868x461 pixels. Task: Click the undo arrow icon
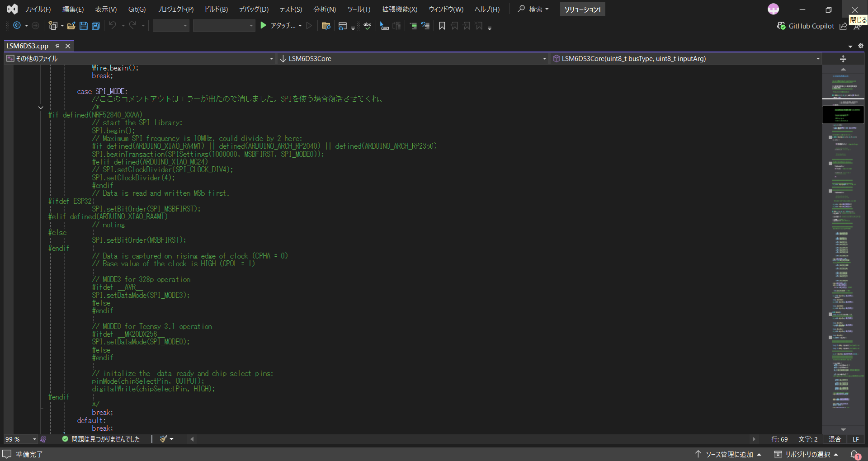pyautogui.click(x=113, y=26)
